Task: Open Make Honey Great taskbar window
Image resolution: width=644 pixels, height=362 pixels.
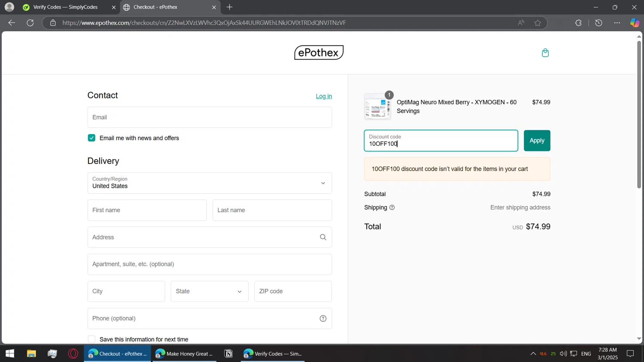Action: click(185, 354)
